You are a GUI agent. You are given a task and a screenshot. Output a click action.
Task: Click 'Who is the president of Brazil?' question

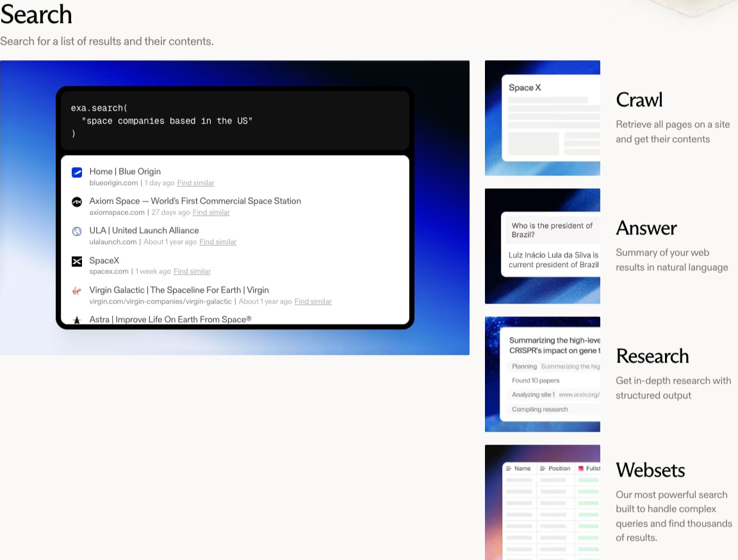pyautogui.click(x=552, y=230)
